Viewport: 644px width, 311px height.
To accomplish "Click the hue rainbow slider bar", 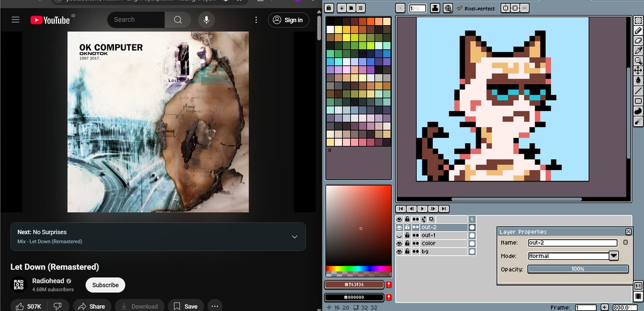I will [359, 269].
